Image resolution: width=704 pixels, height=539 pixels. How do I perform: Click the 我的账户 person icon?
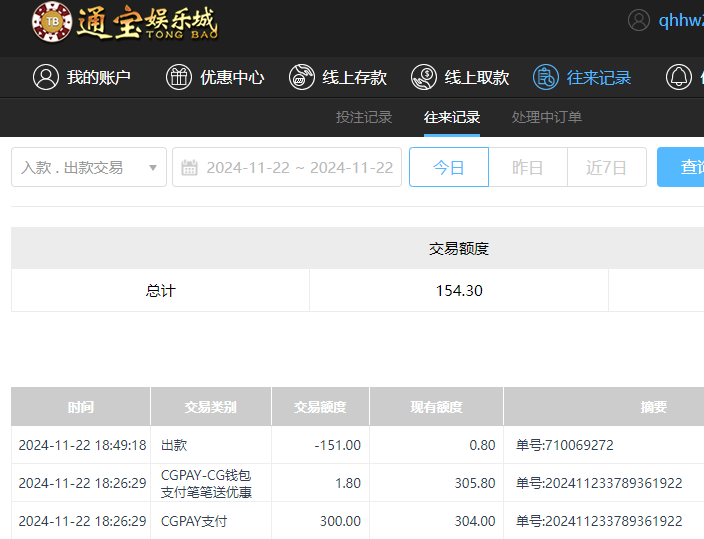[x=45, y=77]
